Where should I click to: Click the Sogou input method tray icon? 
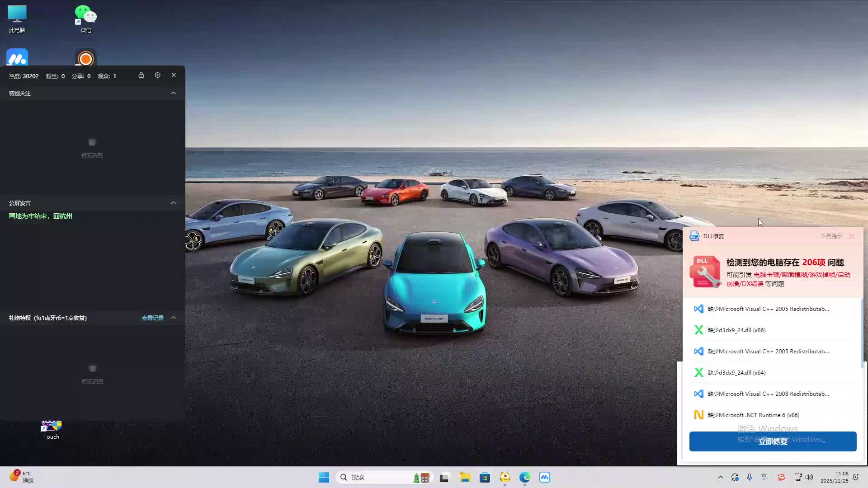[781, 477]
